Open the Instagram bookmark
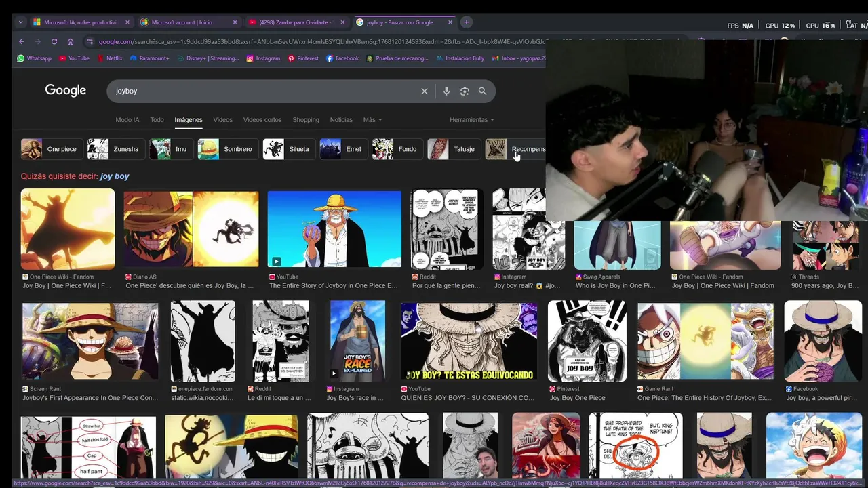The image size is (868, 488). 263,58
